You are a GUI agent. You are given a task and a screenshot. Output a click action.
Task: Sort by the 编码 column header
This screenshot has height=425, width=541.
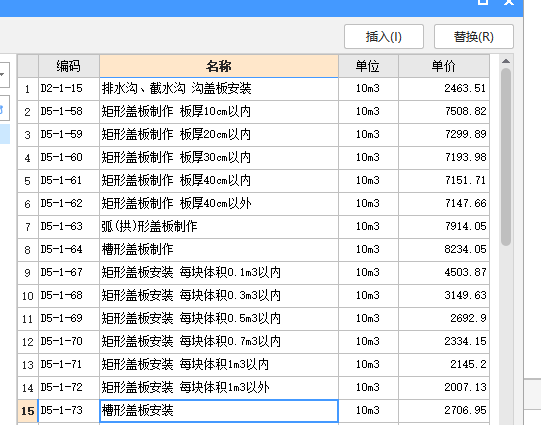[69, 66]
